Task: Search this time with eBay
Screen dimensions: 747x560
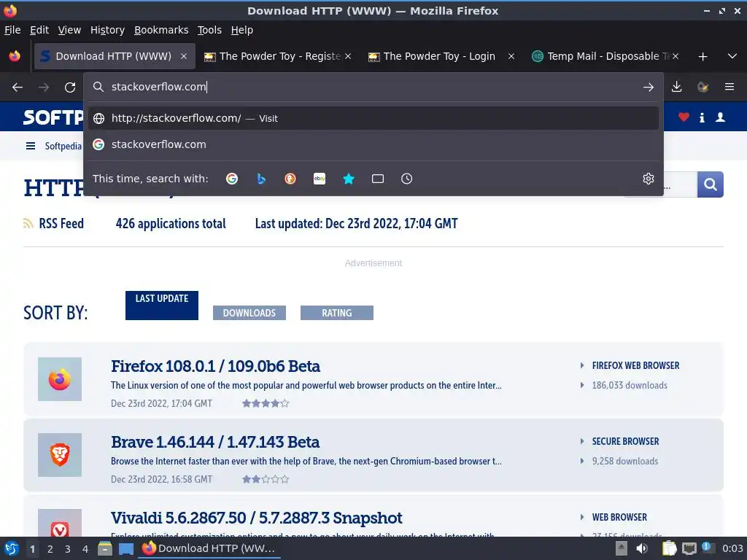Action: (x=320, y=179)
